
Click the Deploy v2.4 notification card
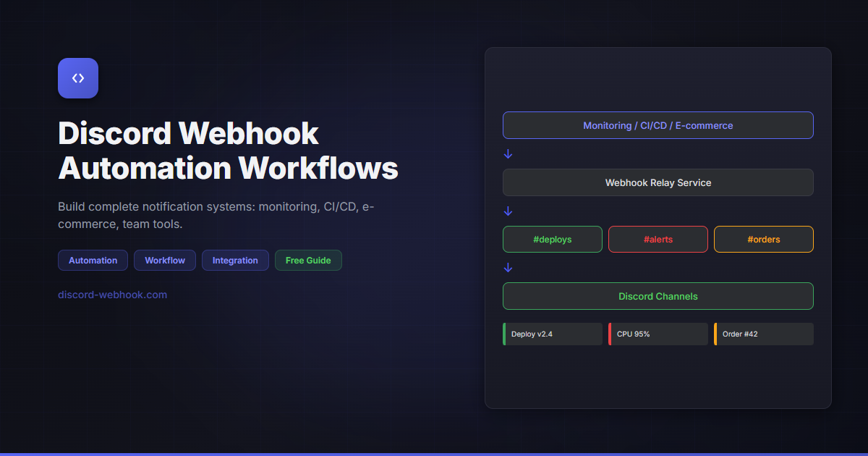point(552,334)
